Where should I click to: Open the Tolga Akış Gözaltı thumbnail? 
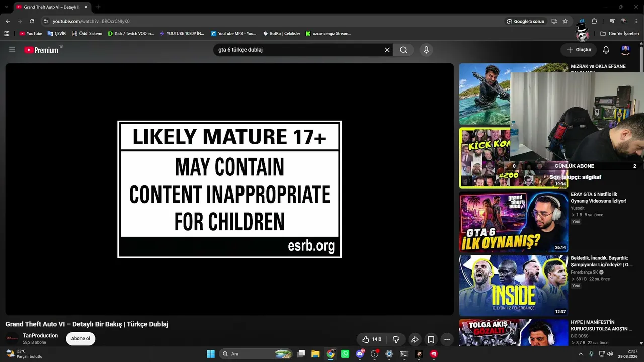pos(514,332)
